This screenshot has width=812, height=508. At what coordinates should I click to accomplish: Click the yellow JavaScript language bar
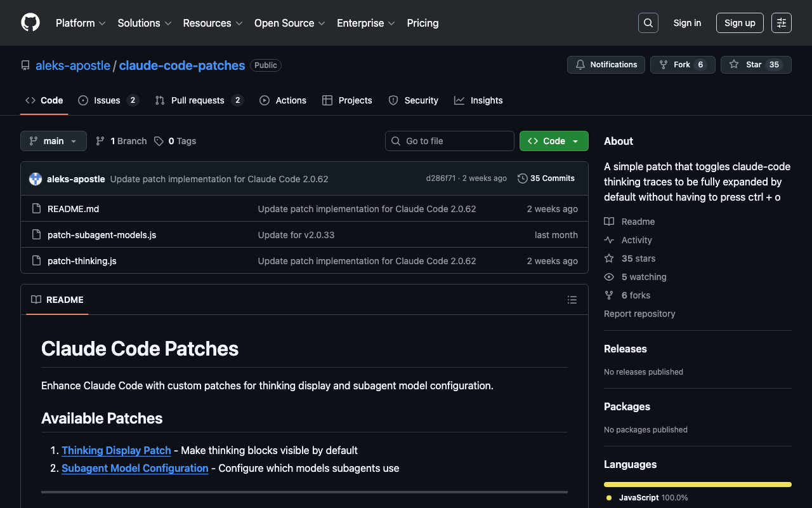[697, 485]
